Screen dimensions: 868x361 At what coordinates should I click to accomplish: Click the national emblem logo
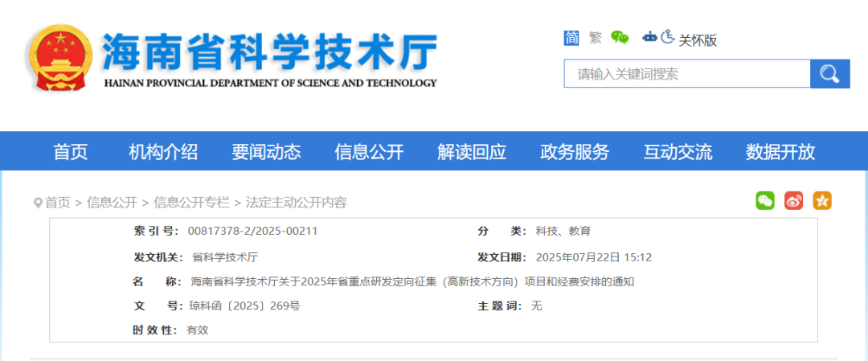pos(59,58)
